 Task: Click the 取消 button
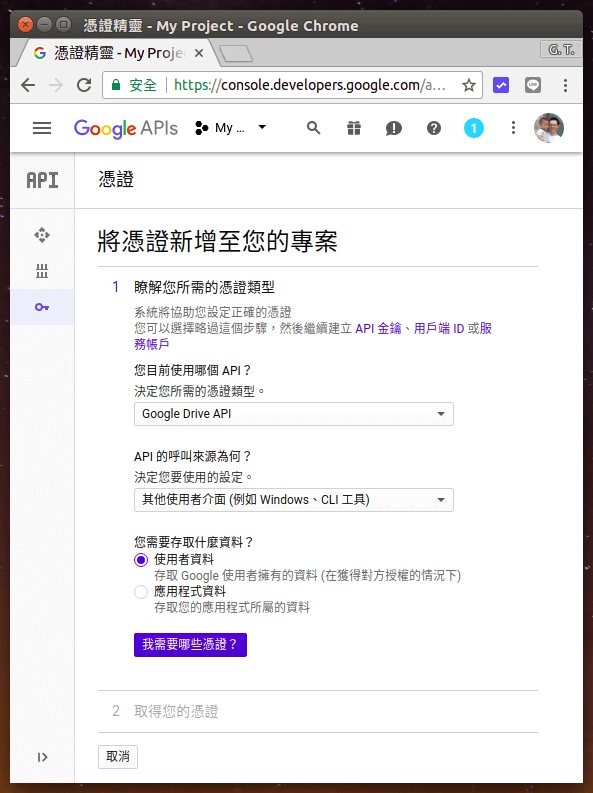tap(118, 757)
